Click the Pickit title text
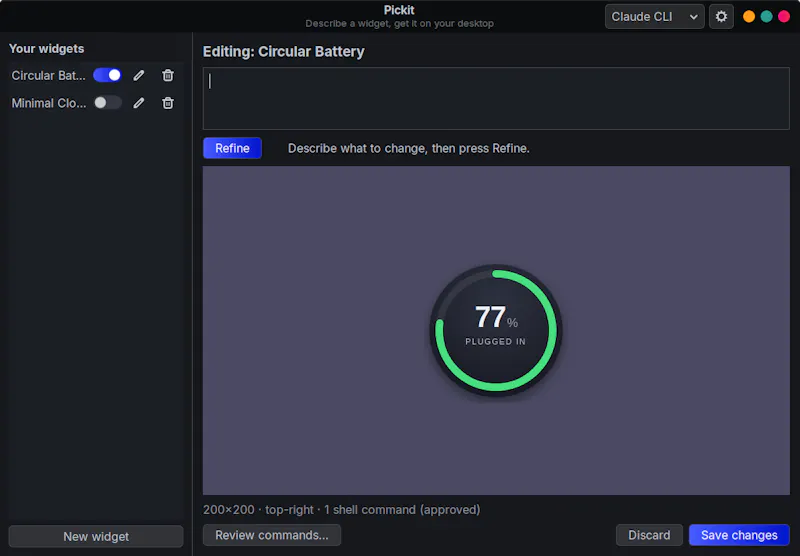The image size is (800, 556). 399,10
